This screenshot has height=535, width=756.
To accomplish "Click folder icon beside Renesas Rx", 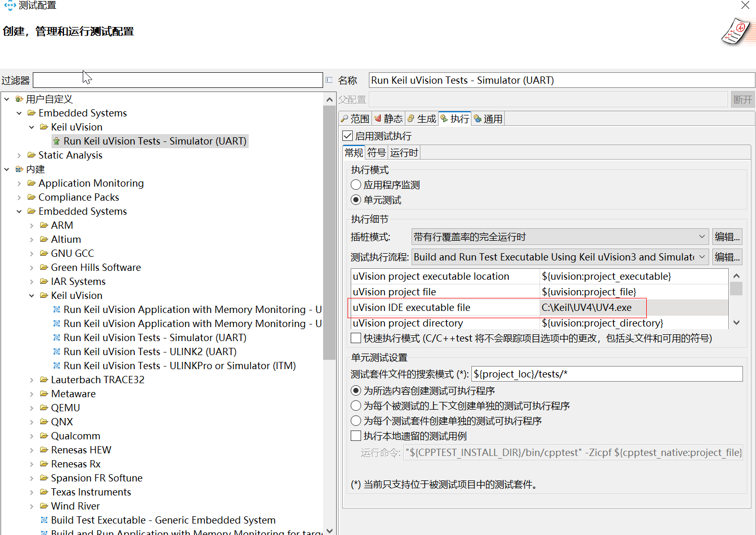I will point(44,464).
